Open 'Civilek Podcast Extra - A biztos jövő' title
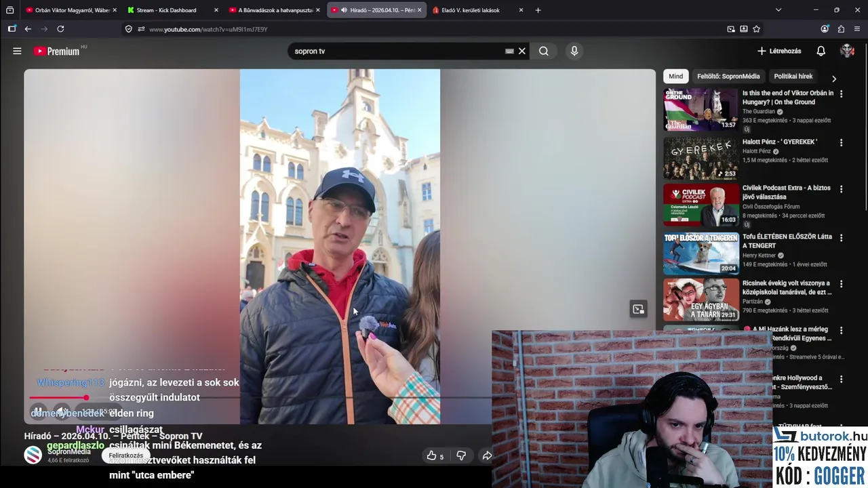 coord(787,192)
